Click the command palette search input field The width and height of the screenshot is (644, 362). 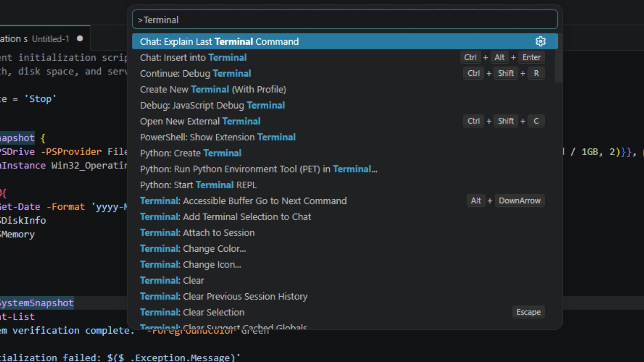pos(345,20)
